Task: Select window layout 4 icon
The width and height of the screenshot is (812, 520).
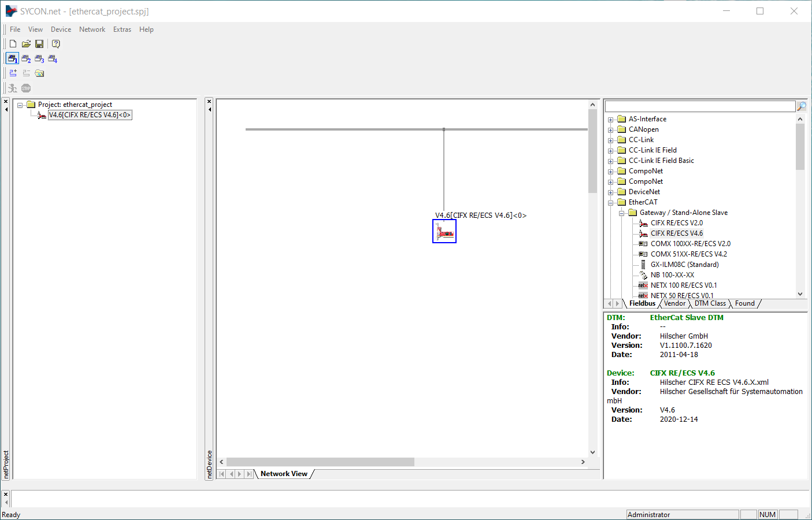Action: pos(53,59)
